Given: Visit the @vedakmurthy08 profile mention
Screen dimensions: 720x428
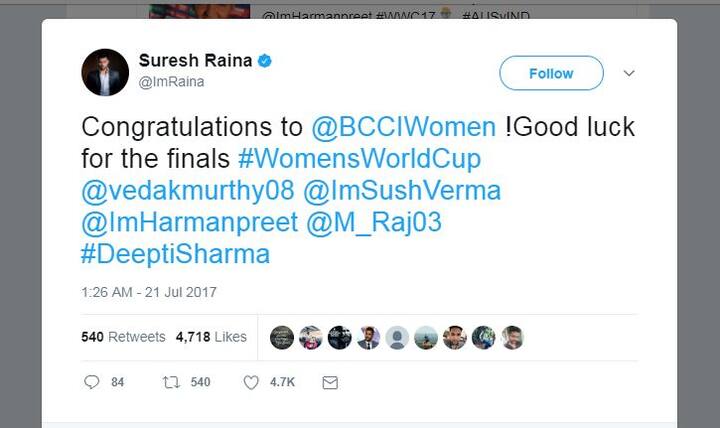Looking at the screenshot, I should coord(188,191).
